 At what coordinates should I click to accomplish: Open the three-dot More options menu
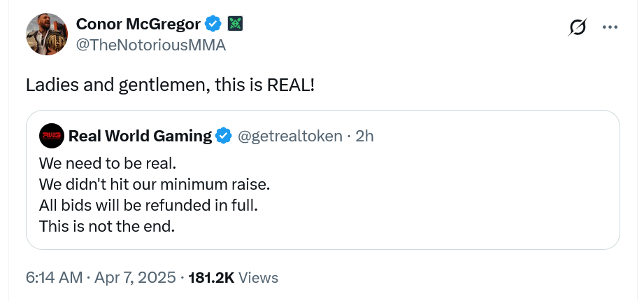click(610, 27)
